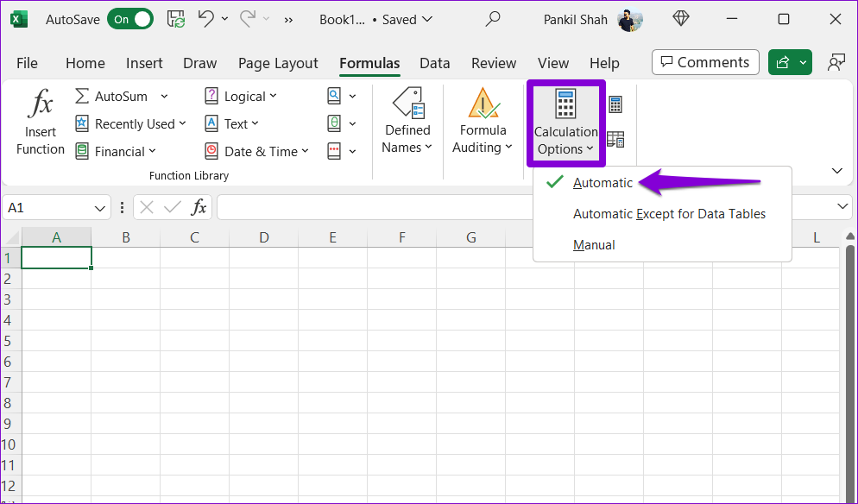Click the Calculate Now calculator icon

pos(615,104)
